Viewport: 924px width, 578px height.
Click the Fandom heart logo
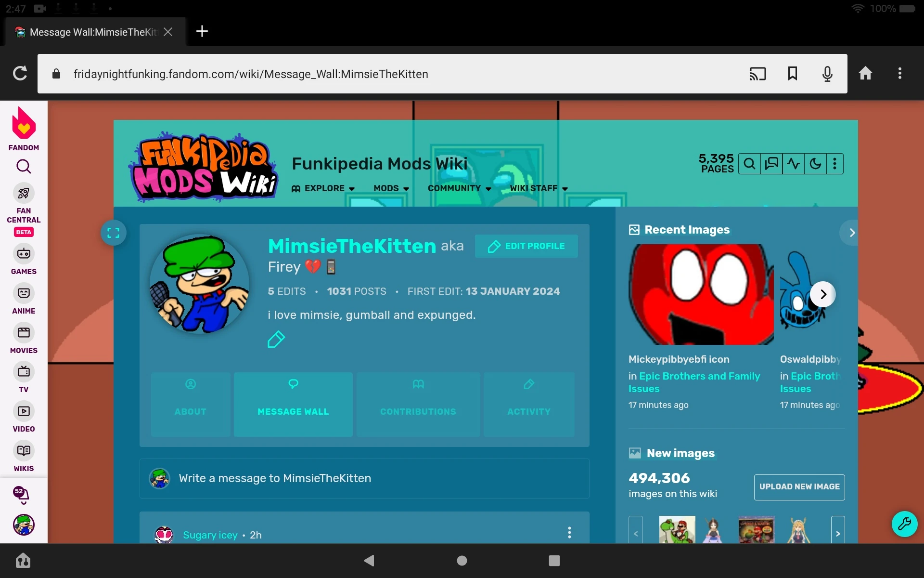coord(24,123)
